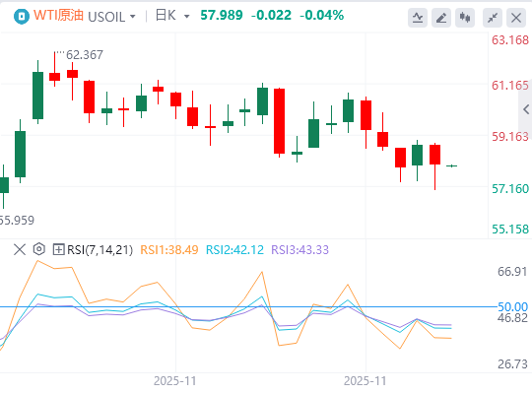532x394 pixels.
Task: Collapse the chart from fullscreen
Action: click(x=493, y=18)
